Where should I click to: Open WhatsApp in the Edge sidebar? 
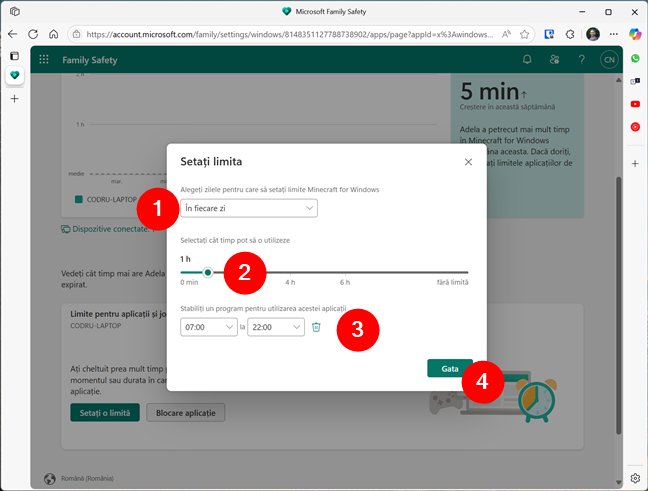click(x=635, y=58)
